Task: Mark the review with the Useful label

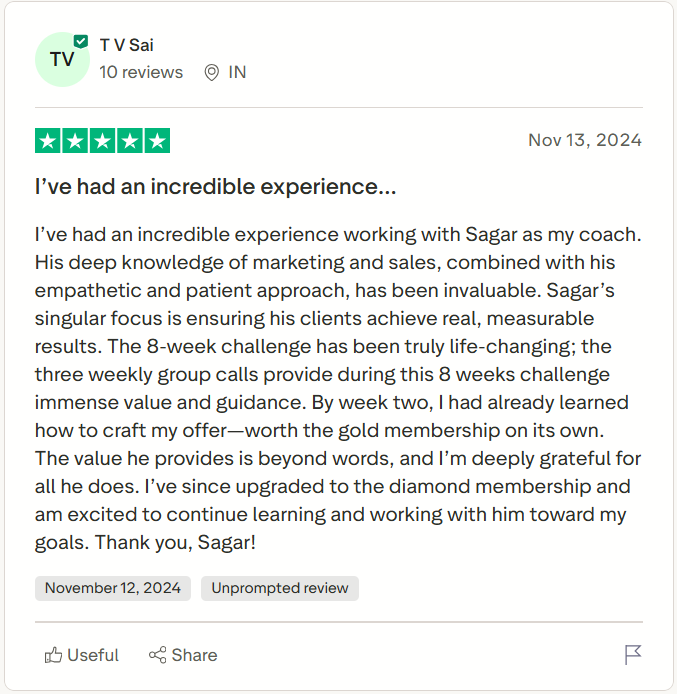Action: click(93, 655)
